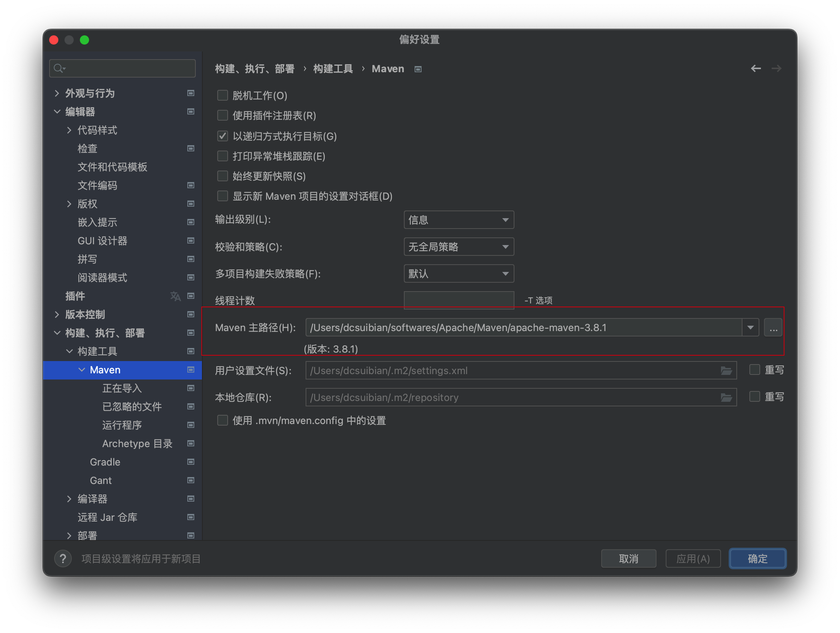Viewport: 840px width, 633px height.
Task: Click into the settings search field
Action: [x=122, y=68]
